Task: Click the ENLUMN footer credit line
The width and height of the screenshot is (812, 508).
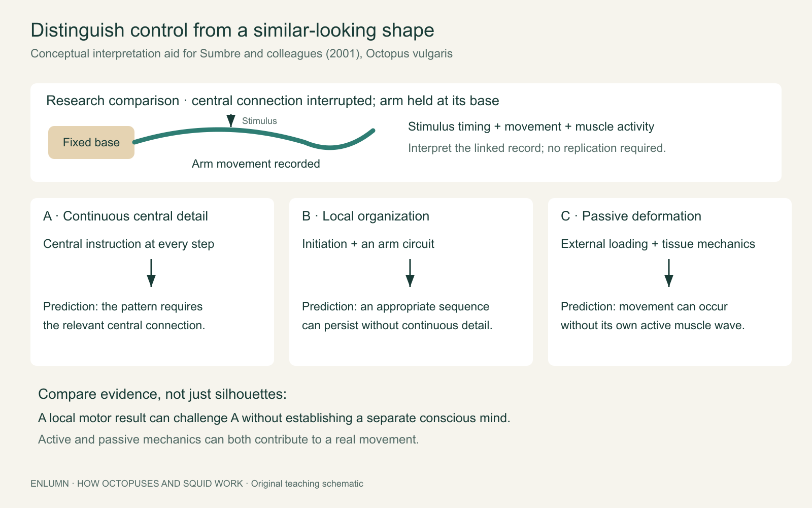Action: click(x=197, y=484)
